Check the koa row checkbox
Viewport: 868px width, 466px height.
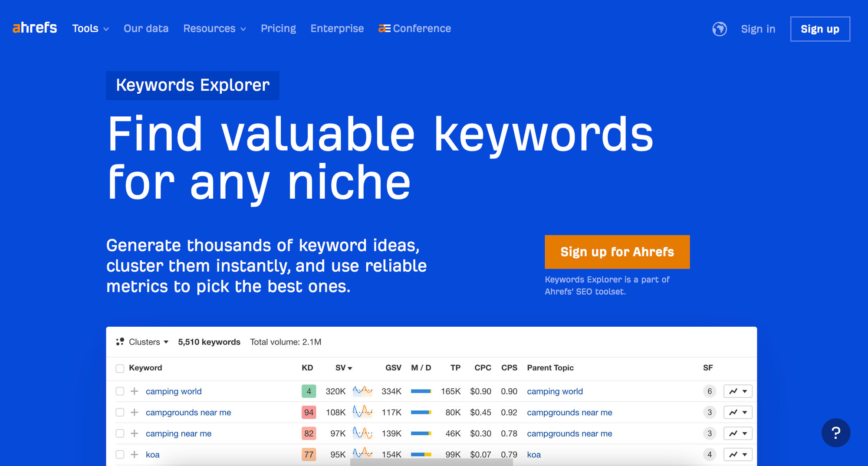pyautogui.click(x=120, y=454)
